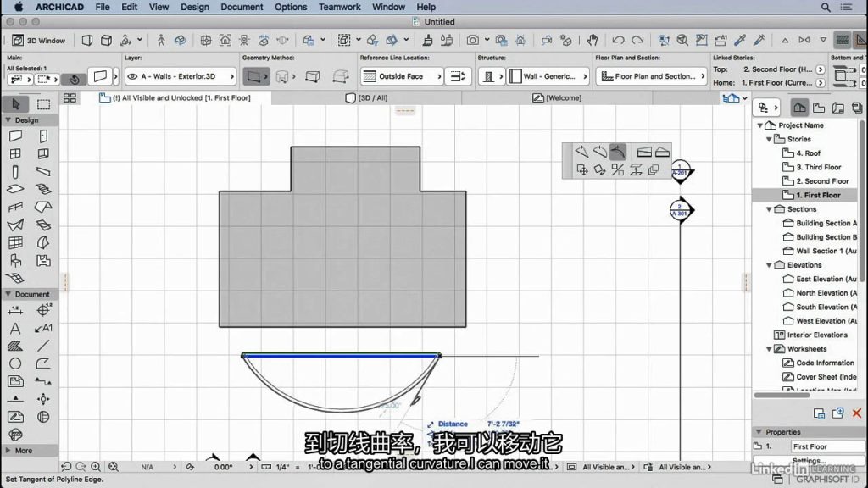Toggle the 3D Window view button
Screen dimensions: 868x488
(x=38, y=40)
